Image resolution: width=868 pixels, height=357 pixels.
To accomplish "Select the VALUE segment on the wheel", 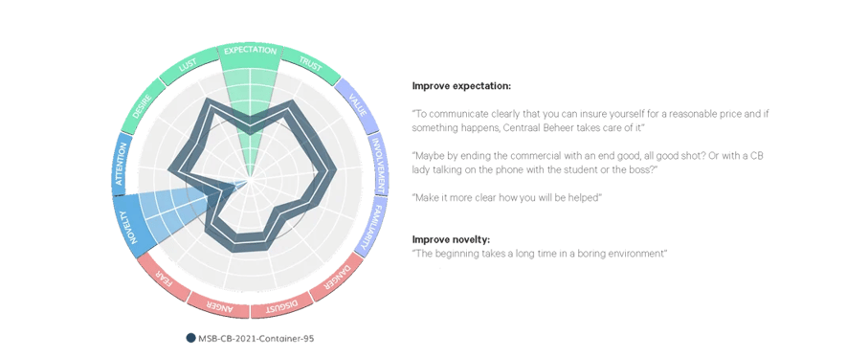I will click(x=357, y=105).
